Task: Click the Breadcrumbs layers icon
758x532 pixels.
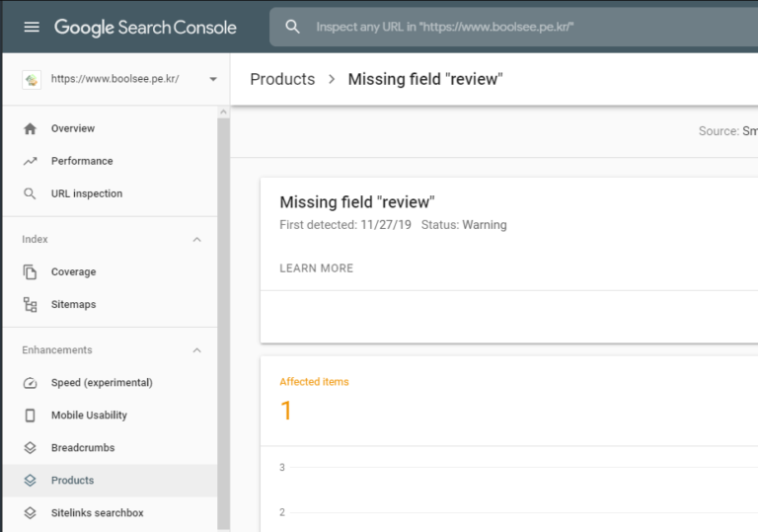Action: (x=30, y=448)
